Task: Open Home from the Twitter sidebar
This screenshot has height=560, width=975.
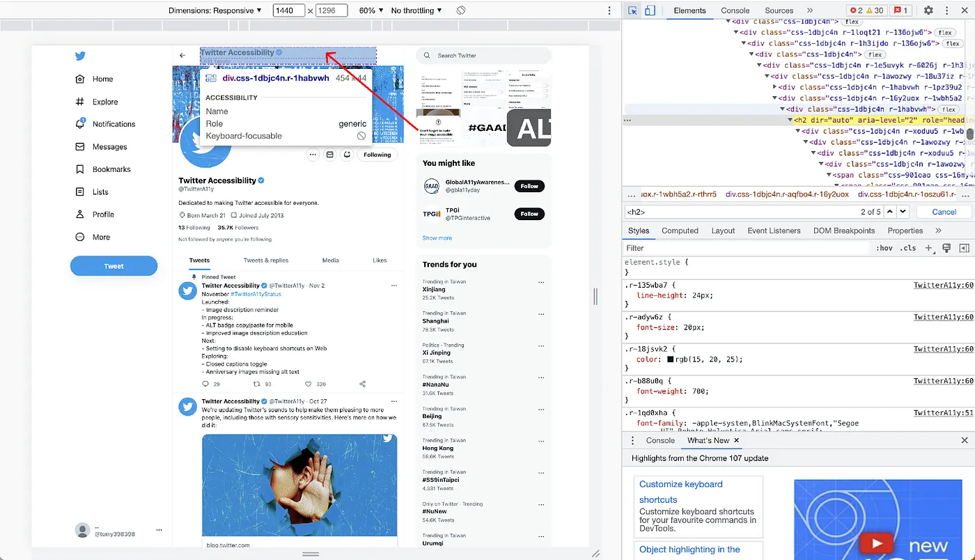Action: pyautogui.click(x=95, y=79)
